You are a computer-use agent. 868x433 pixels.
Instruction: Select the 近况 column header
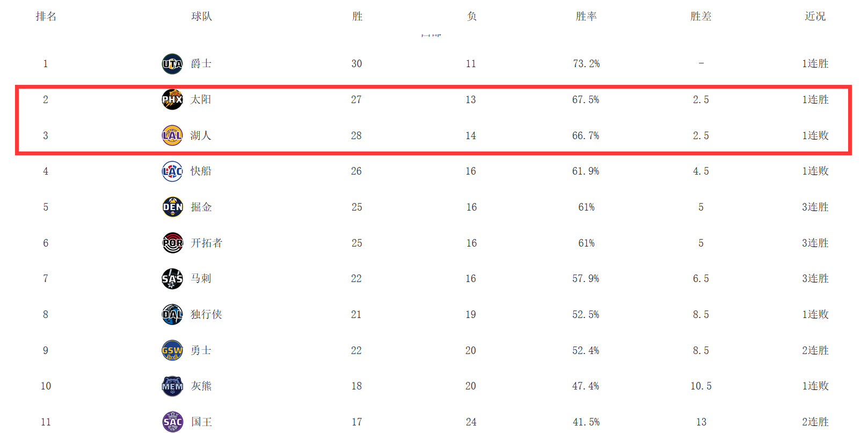point(815,16)
